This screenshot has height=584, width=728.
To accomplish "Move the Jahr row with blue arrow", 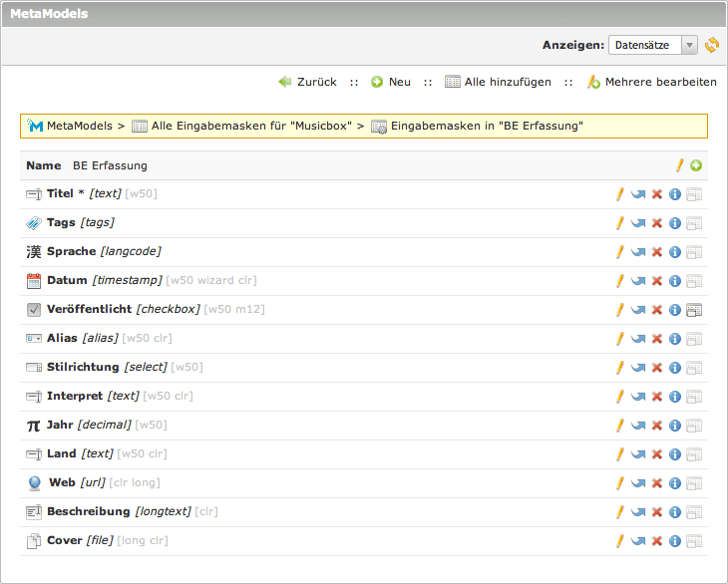I will tap(638, 426).
